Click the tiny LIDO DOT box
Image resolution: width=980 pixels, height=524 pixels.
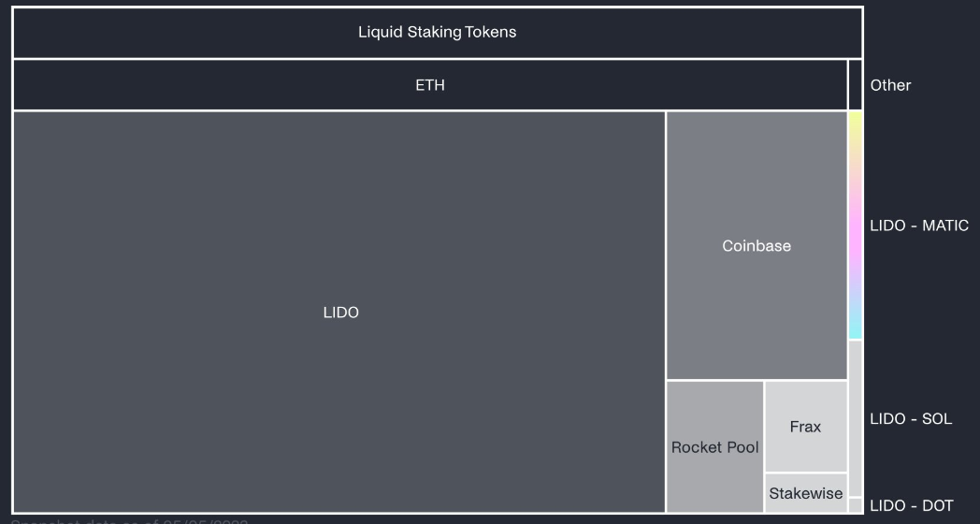[856, 505]
